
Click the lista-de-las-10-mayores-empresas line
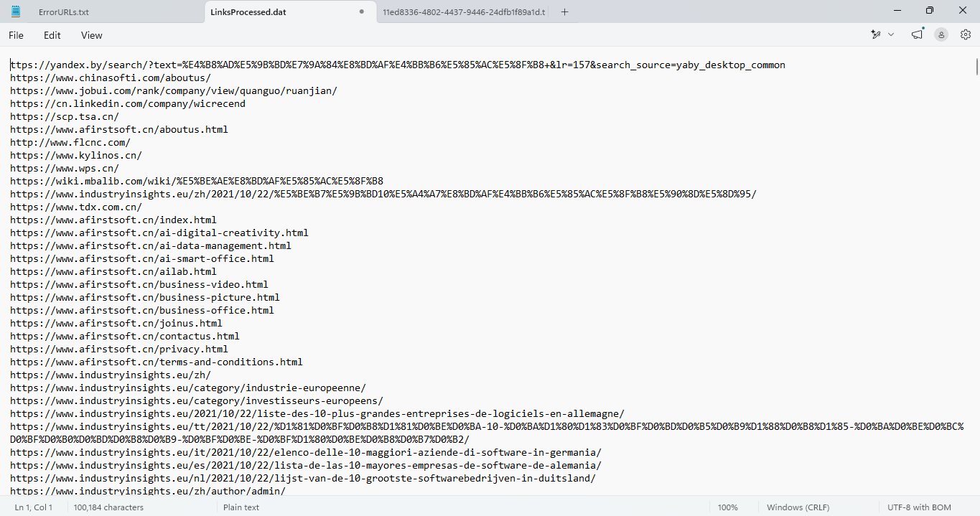[306, 465]
